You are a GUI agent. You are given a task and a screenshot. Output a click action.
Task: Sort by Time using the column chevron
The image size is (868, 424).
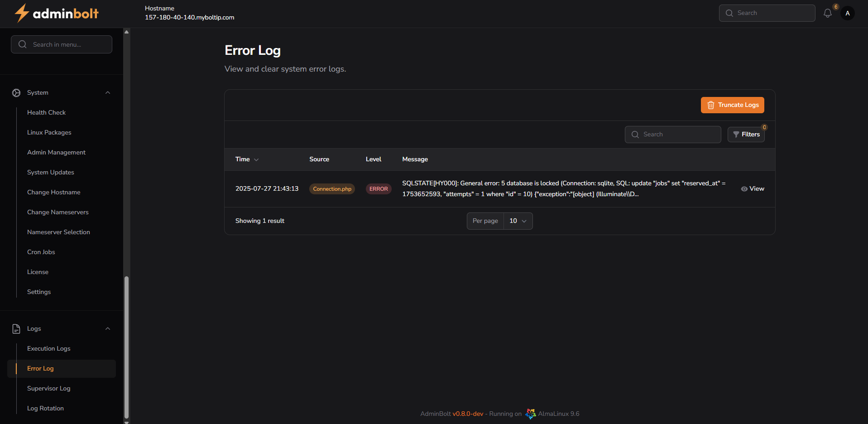256,159
